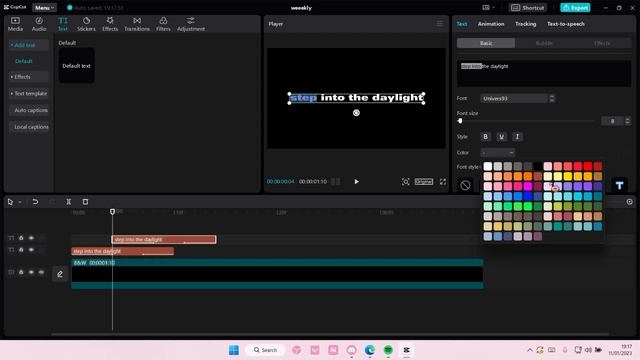This screenshot has height=360, width=640.
Task: Pick the black color swatch
Action: [538, 166]
